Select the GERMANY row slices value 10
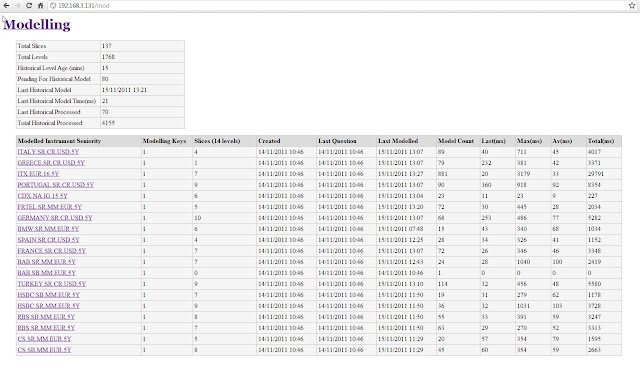640x368 pixels. click(x=198, y=218)
